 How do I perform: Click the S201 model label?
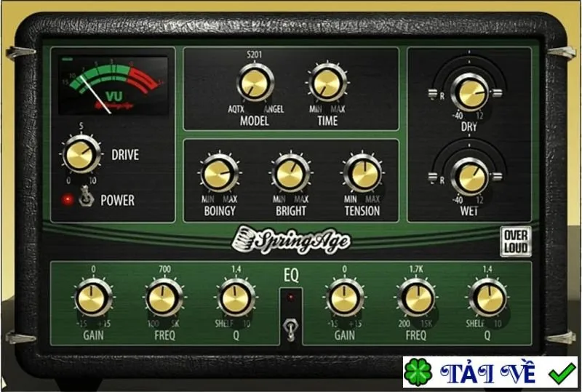tap(254, 55)
